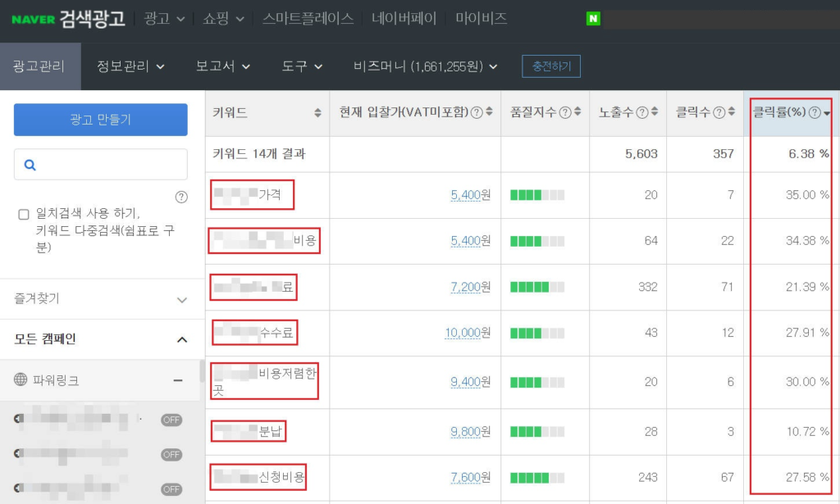
Task: Click total clicks value 357
Action: click(x=724, y=154)
